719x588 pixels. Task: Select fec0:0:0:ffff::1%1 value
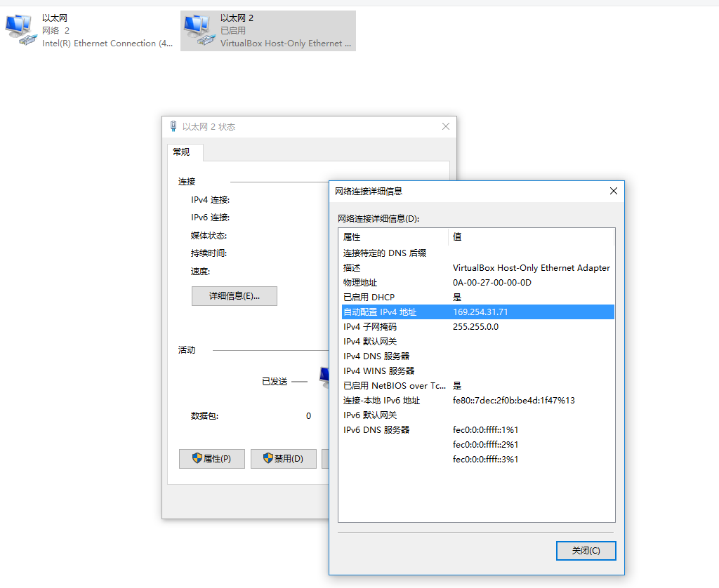coord(485,430)
